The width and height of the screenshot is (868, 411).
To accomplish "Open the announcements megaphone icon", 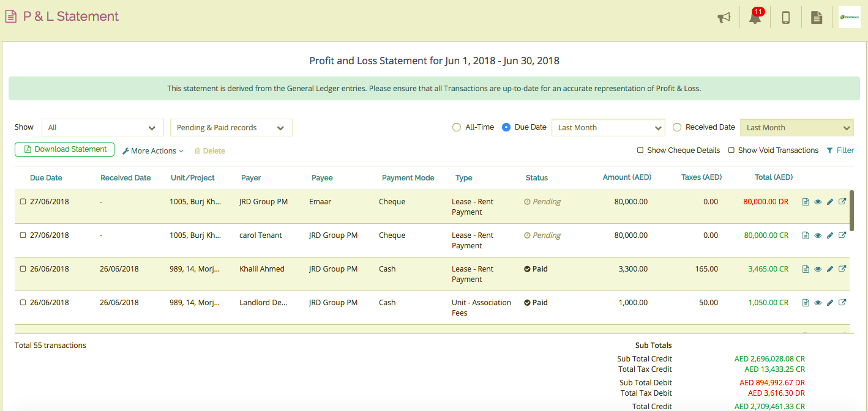I will coord(724,17).
